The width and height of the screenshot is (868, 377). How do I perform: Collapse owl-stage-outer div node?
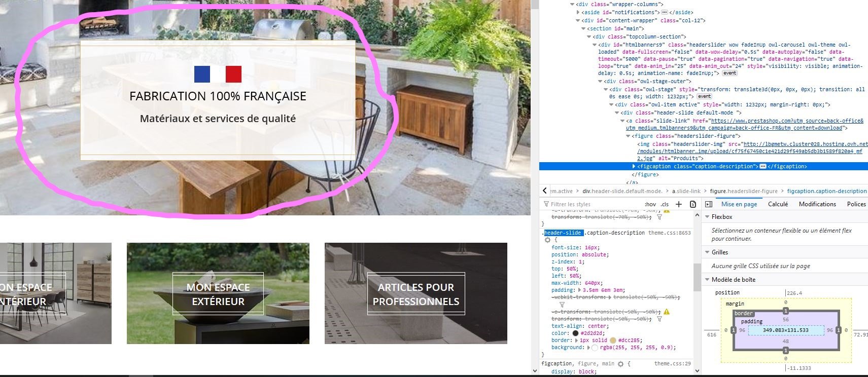coord(600,81)
